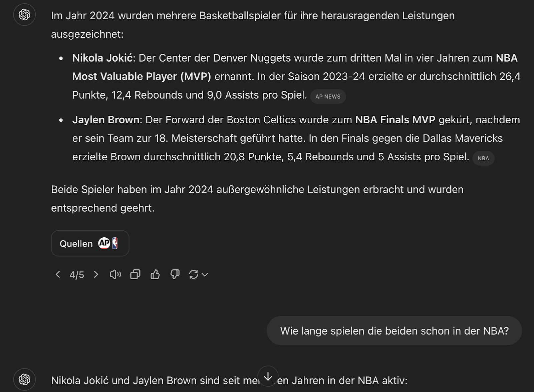Go to next response version

point(96,274)
